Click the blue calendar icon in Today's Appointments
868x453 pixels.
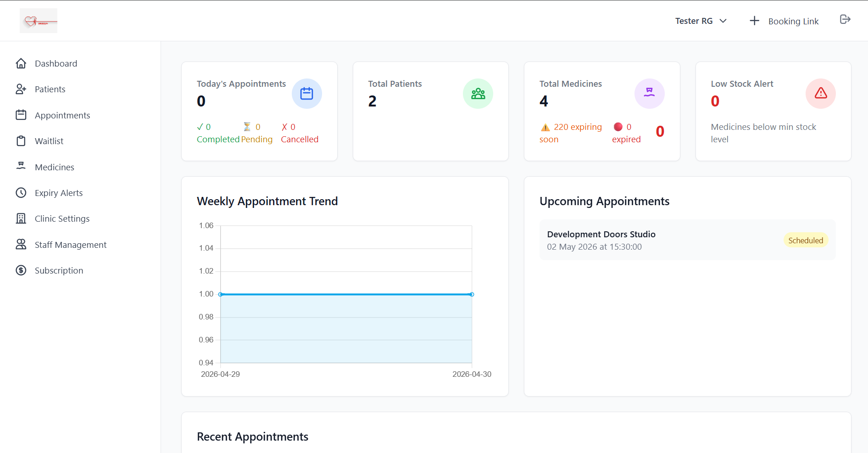pos(306,94)
